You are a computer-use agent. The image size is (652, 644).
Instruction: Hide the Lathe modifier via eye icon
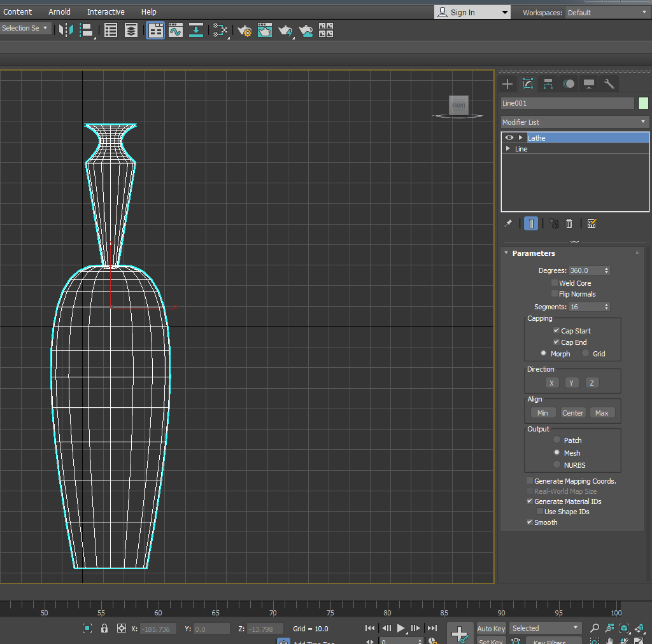click(x=509, y=137)
